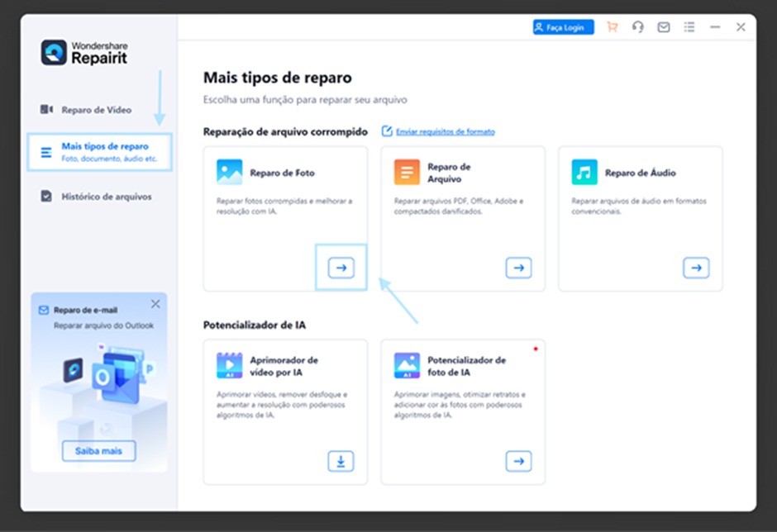Click the arrow button in Reparo de Foto card
Image resolution: width=777 pixels, height=532 pixels.
tap(341, 268)
